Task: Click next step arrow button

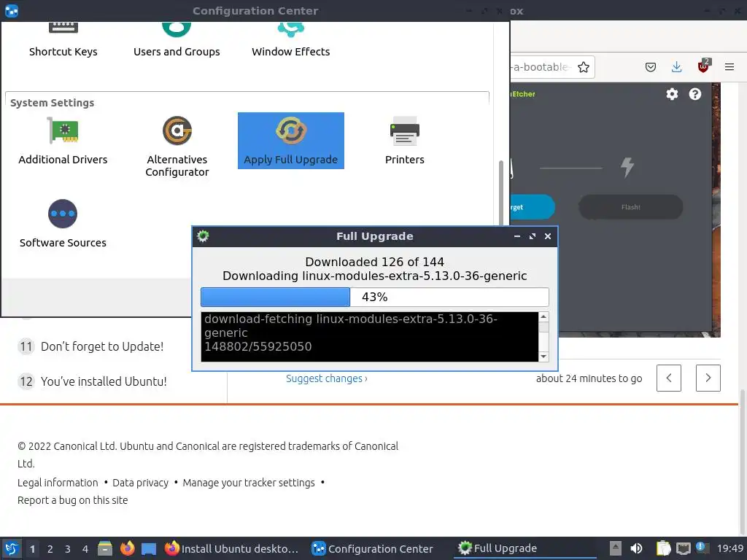Action: tap(708, 378)
